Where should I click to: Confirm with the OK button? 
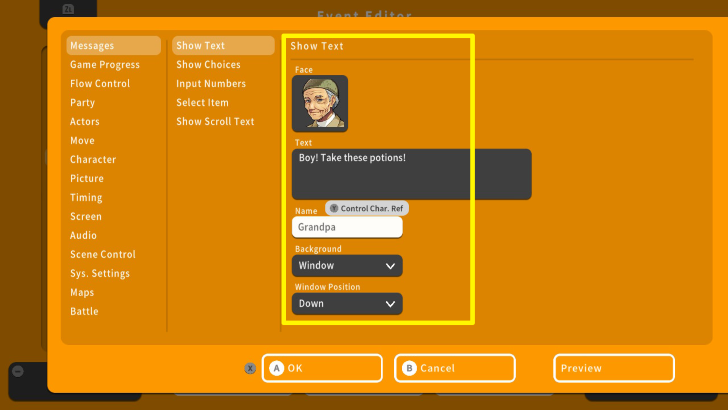322,368
